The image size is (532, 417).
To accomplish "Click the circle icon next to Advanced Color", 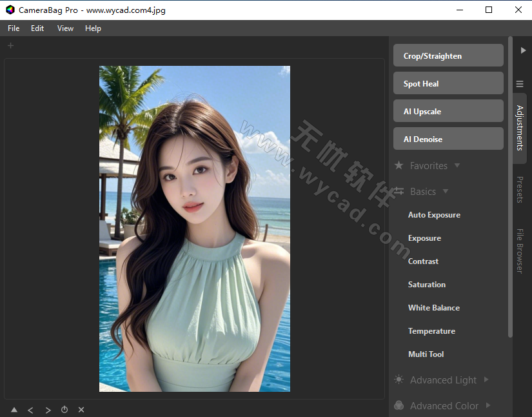I will coord(399,405).
